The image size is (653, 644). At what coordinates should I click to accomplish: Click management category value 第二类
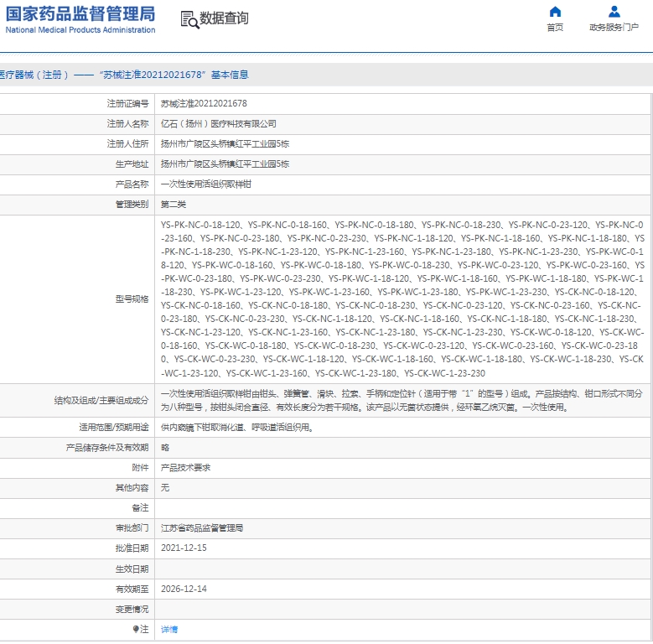click(x=174, y=204)
